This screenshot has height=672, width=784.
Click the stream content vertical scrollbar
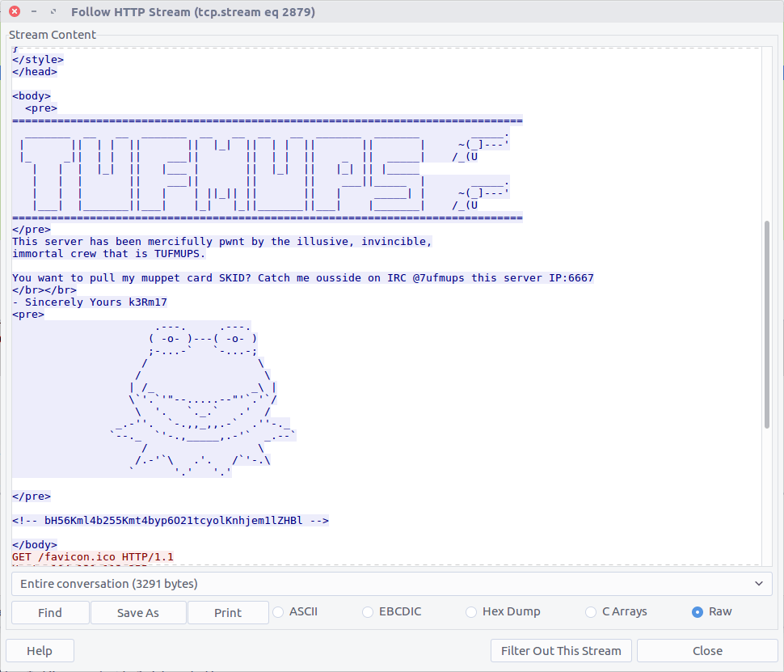point(766,323)
